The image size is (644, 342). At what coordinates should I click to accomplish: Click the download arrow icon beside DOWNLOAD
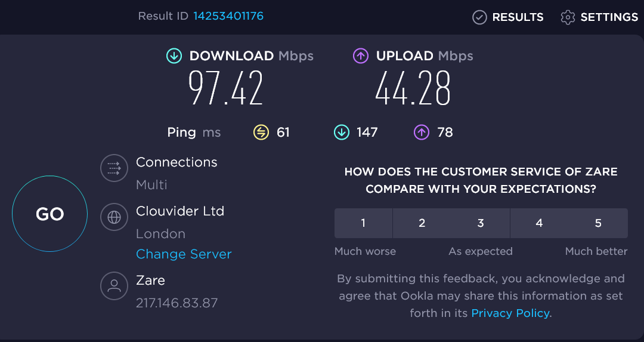(174, 56)
